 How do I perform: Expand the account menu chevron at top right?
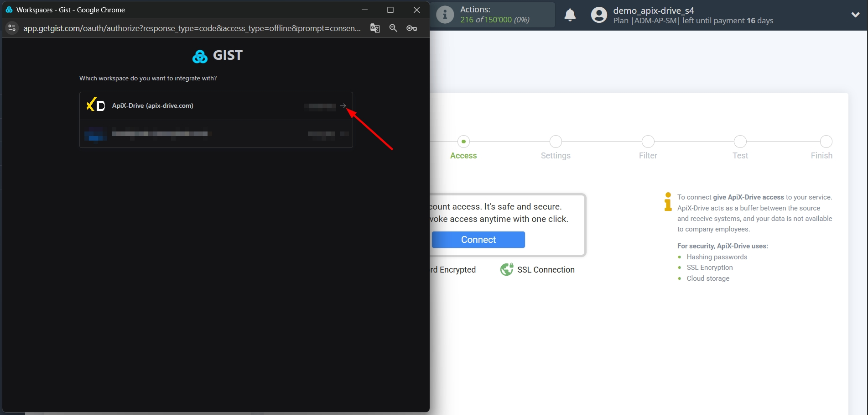click(x=855, y=14)
